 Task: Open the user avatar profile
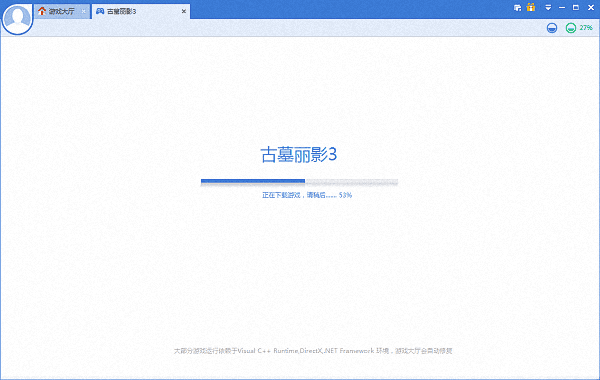[x=17, y=18]
